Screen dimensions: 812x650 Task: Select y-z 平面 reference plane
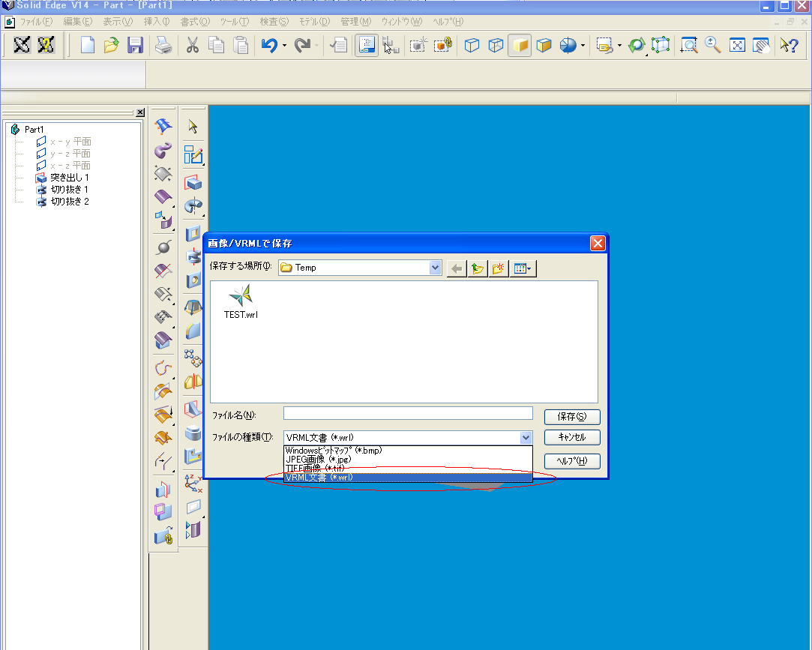(70, 153)
